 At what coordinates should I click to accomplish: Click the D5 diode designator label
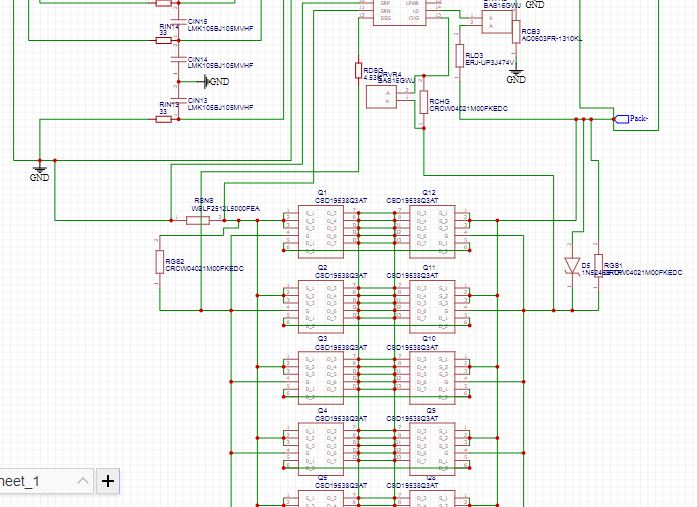[586, 265]
